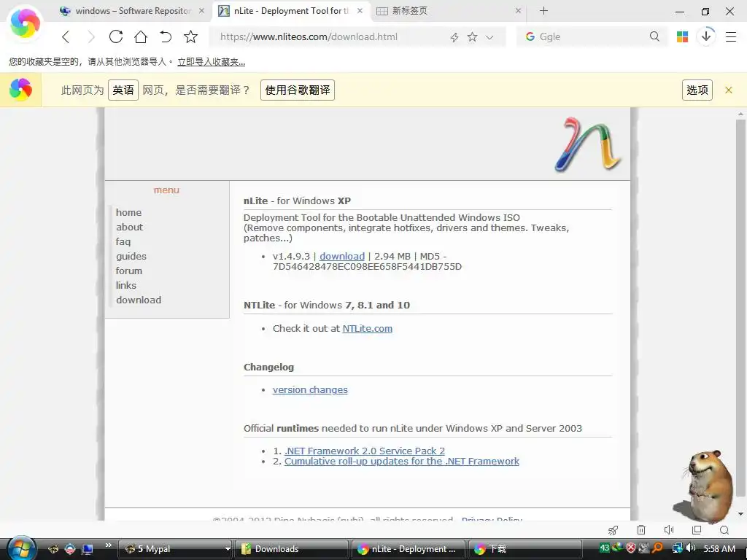Open the version changes link
This screenshot has height=560, width=747.
(310, 390)
